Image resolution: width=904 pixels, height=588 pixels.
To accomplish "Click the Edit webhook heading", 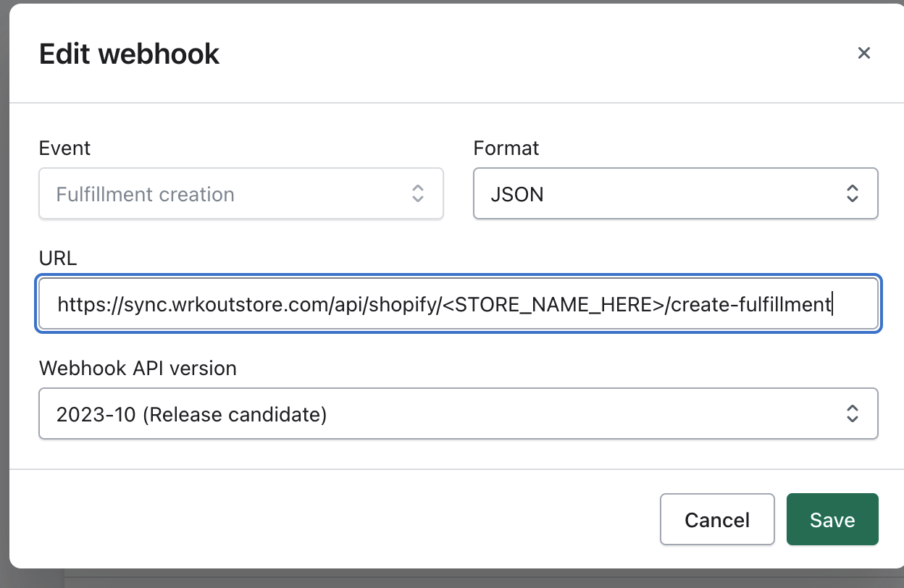I will 129,54.
